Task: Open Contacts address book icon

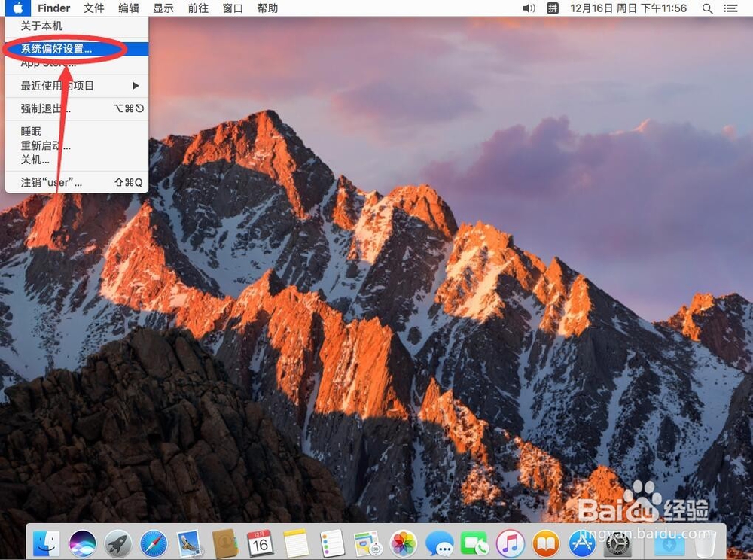Action: click(x=224, y=543)
